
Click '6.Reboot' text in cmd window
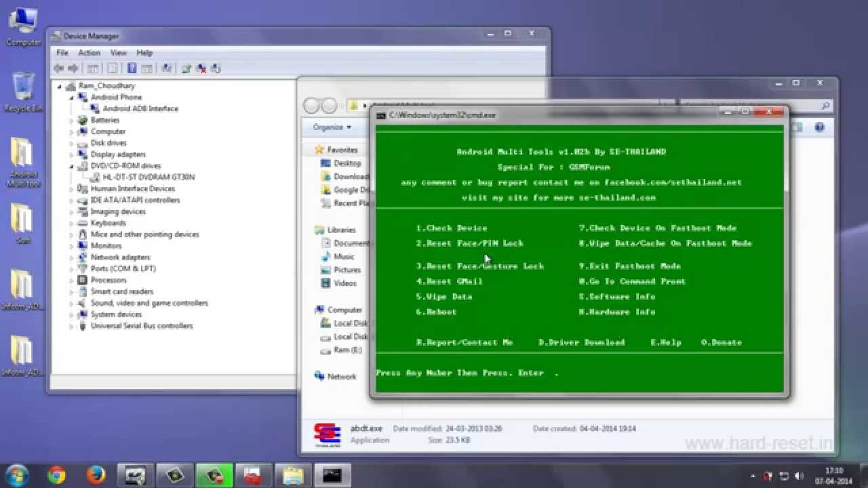(x=436, y=312)
